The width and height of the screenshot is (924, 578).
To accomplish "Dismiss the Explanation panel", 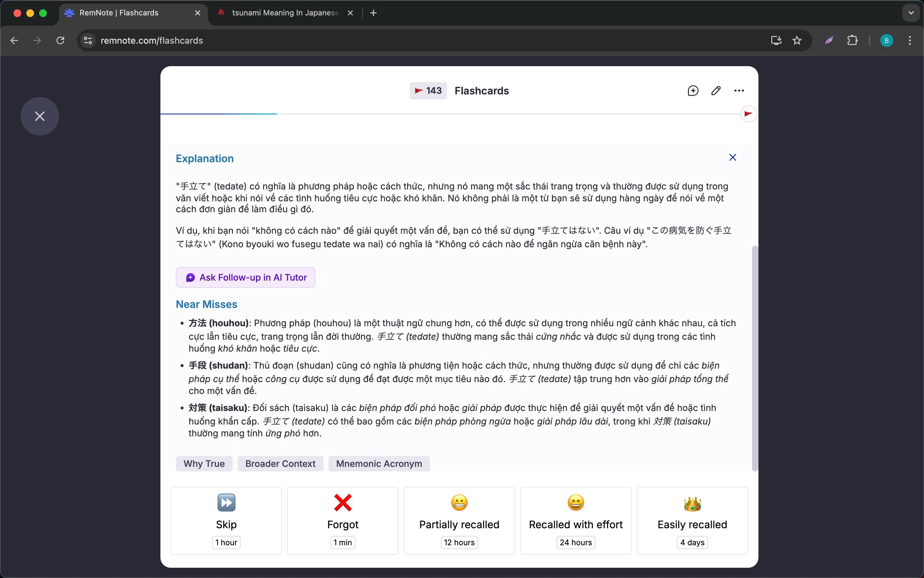I will tap(732, 157).
